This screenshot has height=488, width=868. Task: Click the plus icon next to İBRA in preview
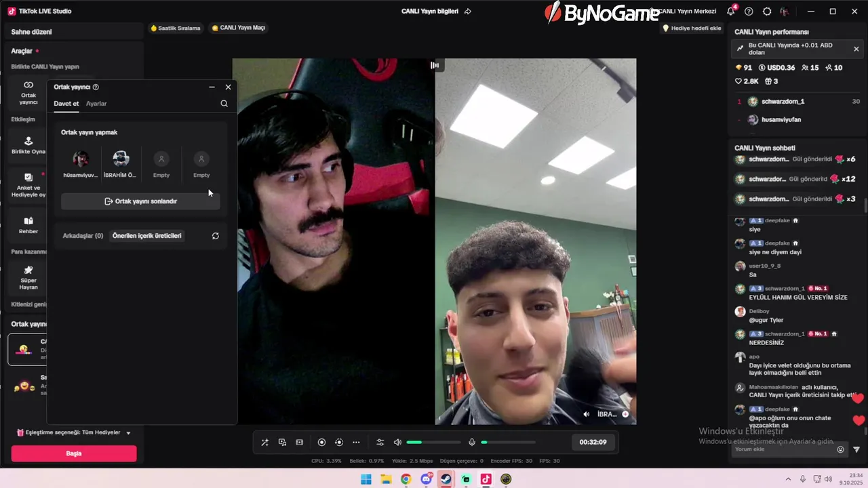[625, 414]
